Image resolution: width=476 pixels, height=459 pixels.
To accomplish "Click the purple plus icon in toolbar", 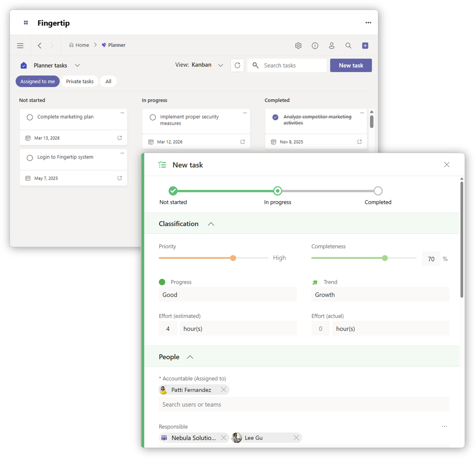I will (x=365, y=45).
